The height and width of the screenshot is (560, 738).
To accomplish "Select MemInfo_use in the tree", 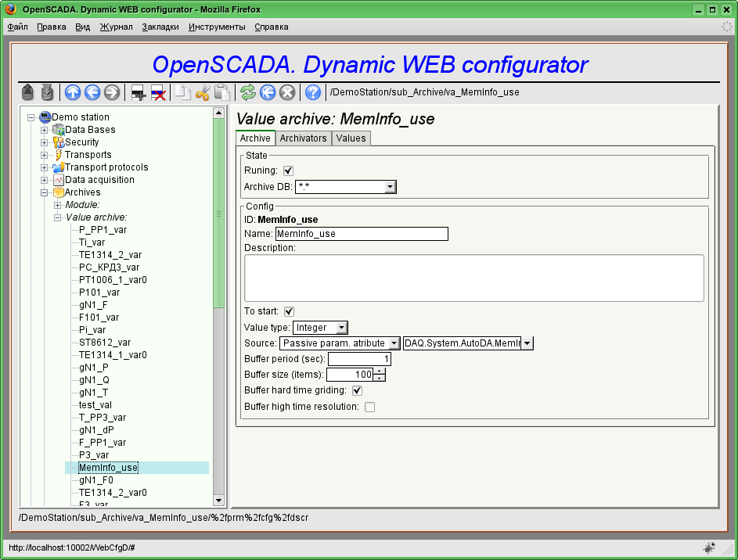I will pyautogui.click(x=108, y=468).
